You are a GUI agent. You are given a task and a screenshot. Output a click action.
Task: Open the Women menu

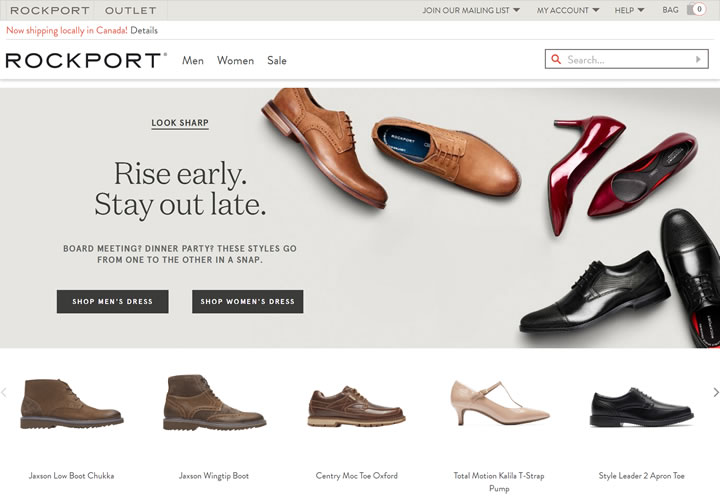point(236,61)
